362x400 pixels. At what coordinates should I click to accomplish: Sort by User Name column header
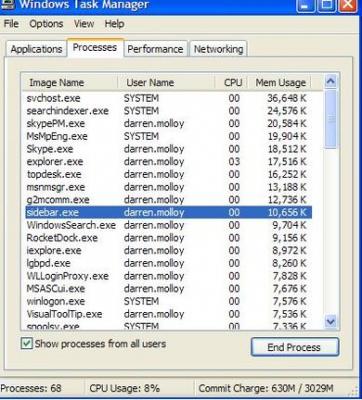coord(166,83)
